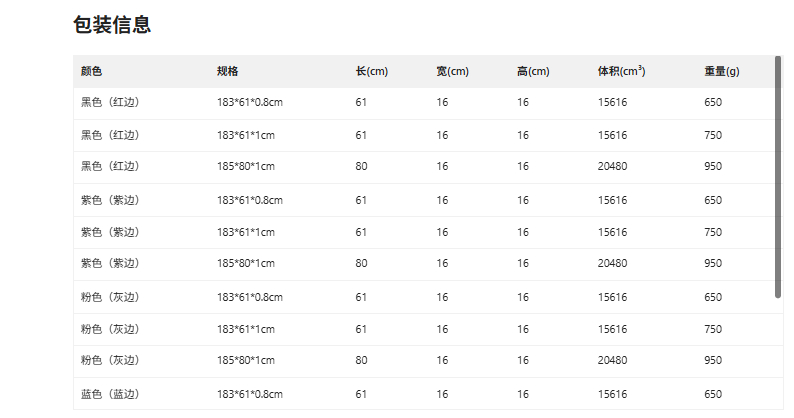The width and height of the screenshot is (794, 418).
Task: Click the 宽(cm) column header
Action: click(452, 72)
